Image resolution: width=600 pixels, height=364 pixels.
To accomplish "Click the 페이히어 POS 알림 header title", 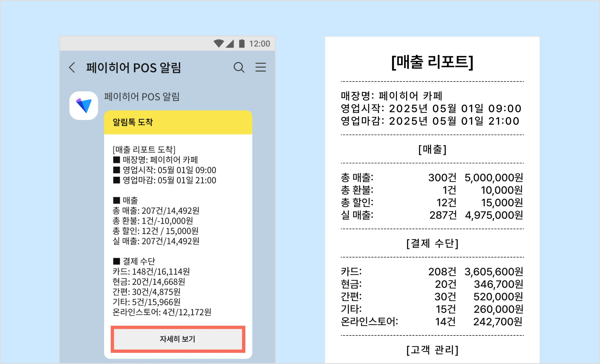I will click(133, 68).
